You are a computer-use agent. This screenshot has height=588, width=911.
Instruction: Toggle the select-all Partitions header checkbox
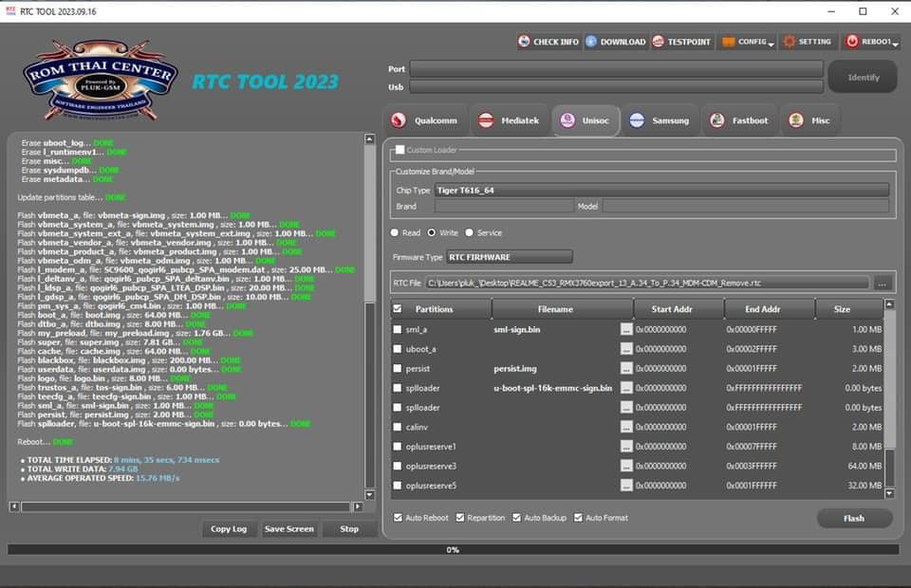coord(398,309)
